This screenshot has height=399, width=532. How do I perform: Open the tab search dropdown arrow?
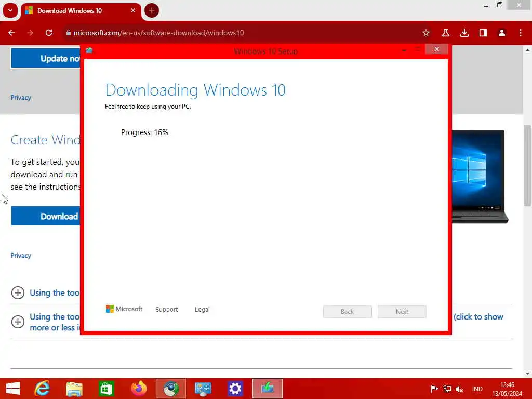[10, 10]
